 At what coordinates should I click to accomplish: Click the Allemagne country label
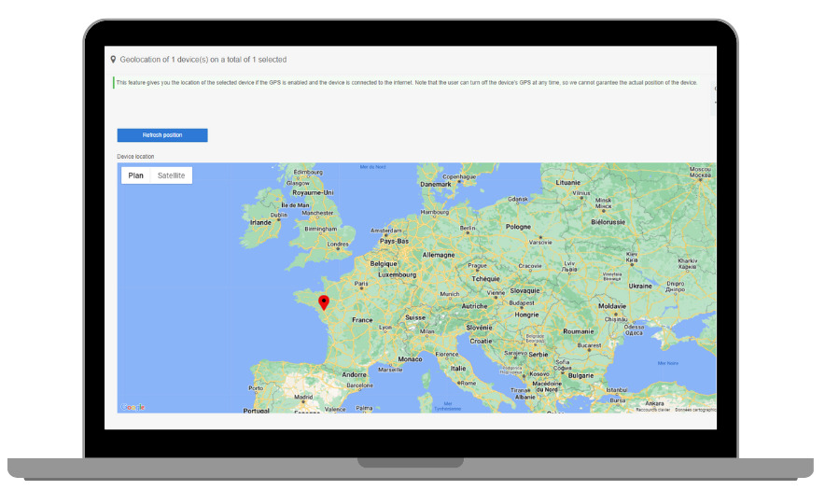tap(439, 255)
